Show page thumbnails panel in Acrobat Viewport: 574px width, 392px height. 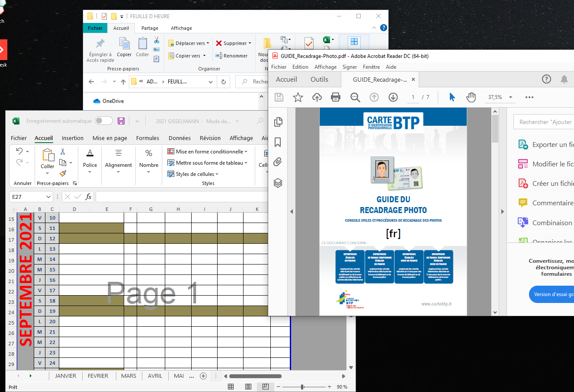278,122
